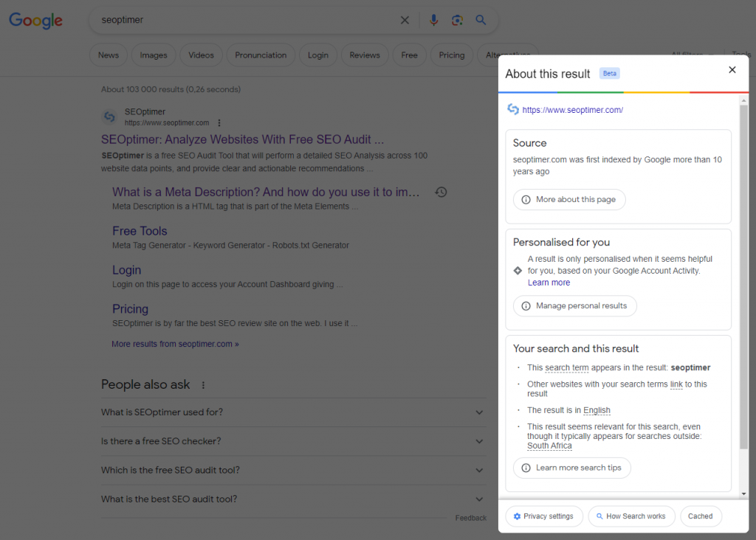The width and height of the screenshot is (756, 540).
Task: Expand "What is SEOptimer used for?" question
Action: pos(479,412)
